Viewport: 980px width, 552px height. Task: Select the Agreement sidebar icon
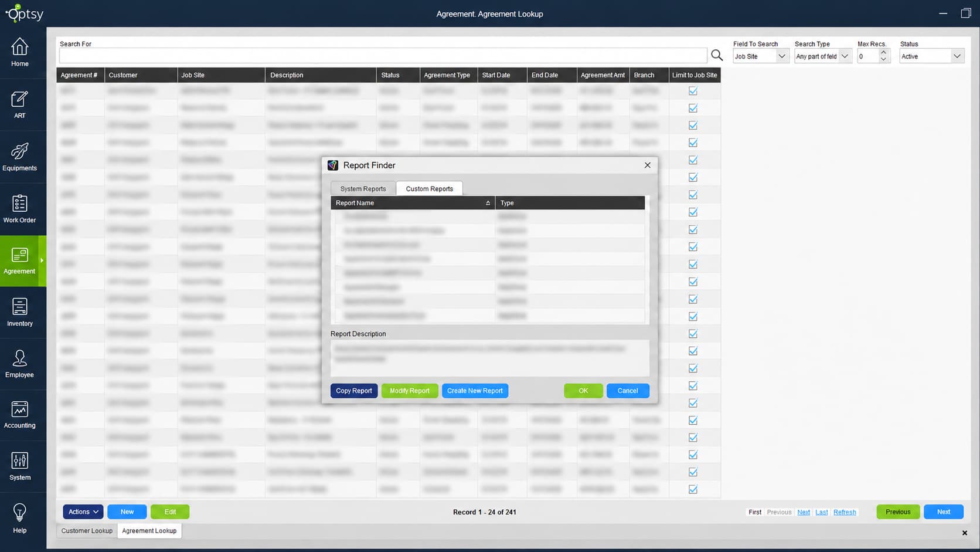(20, 261)
